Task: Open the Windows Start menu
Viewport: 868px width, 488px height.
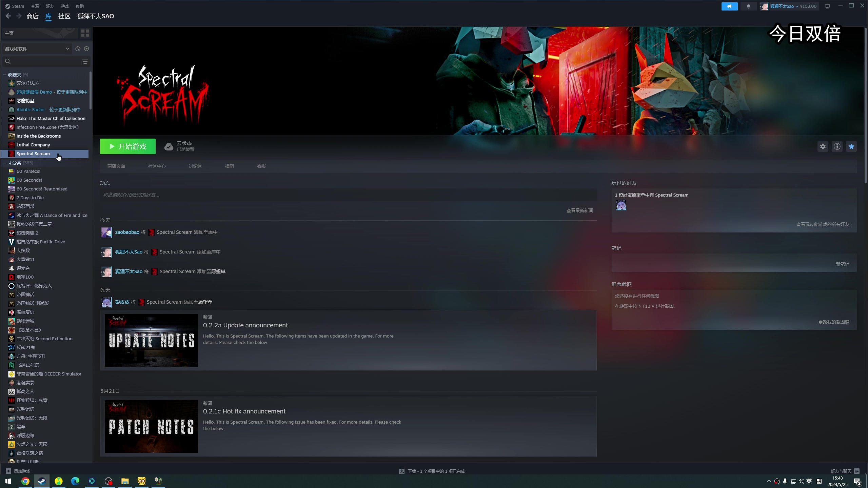Action: pyautogui.click(x=8, y=481)
